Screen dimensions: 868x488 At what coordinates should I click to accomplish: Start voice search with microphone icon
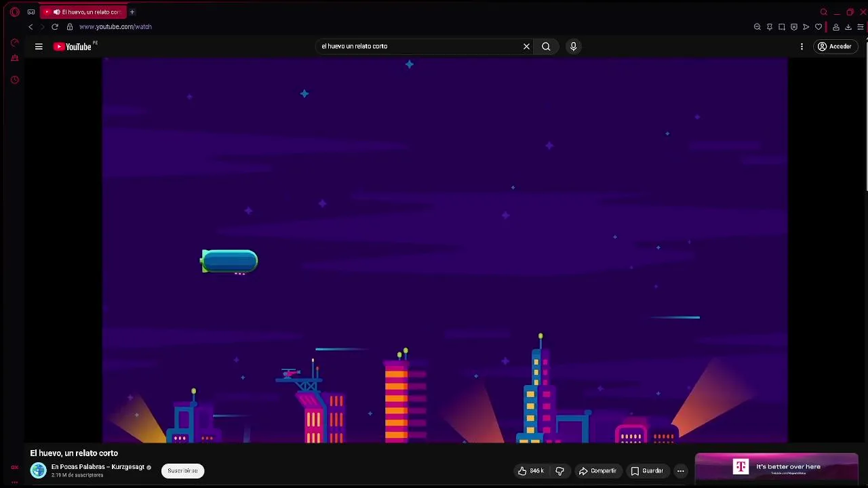(573, 46)
